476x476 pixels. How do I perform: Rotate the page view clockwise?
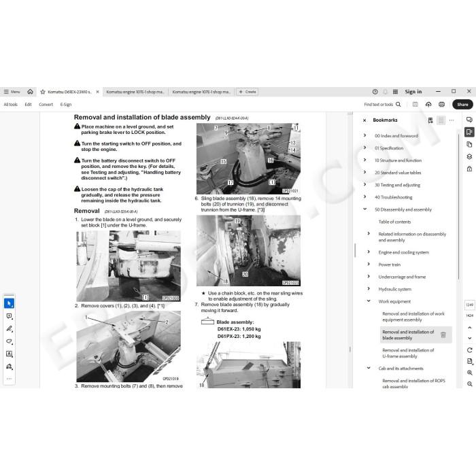click(470, 350)
